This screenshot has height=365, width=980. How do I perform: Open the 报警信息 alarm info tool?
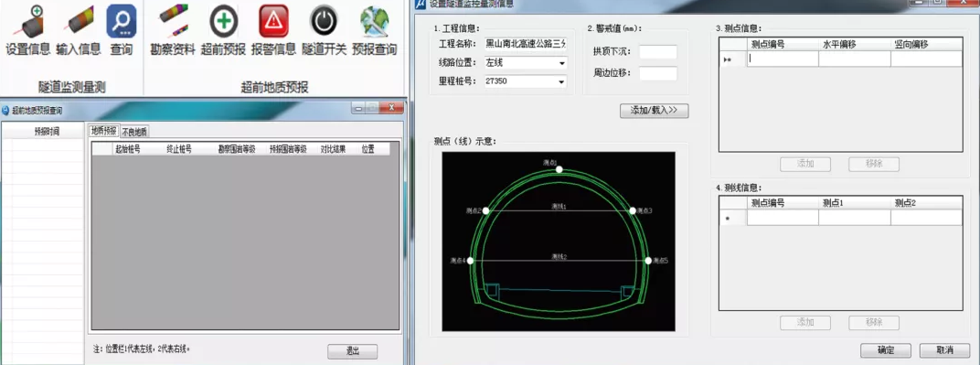[273, 30]
